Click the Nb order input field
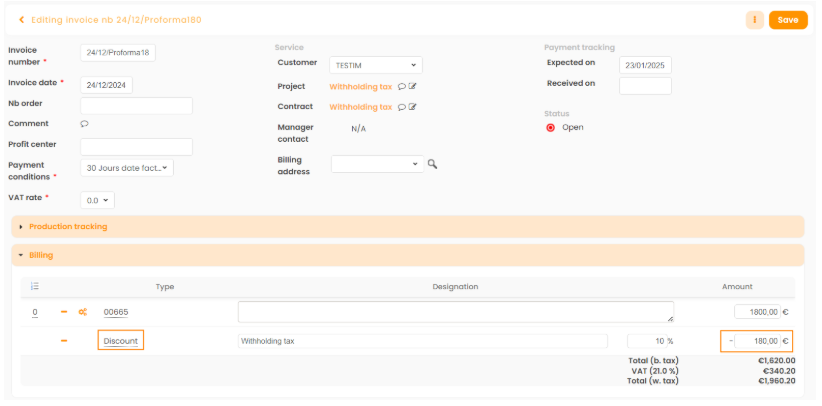Image resolution: width=822 pixels, height=406 pixels. point(136,106)
